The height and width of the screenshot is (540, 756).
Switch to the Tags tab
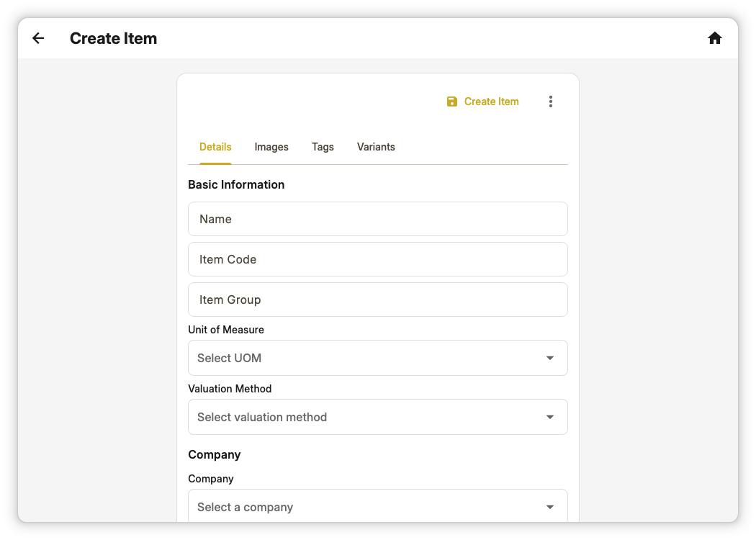point(323,147)
